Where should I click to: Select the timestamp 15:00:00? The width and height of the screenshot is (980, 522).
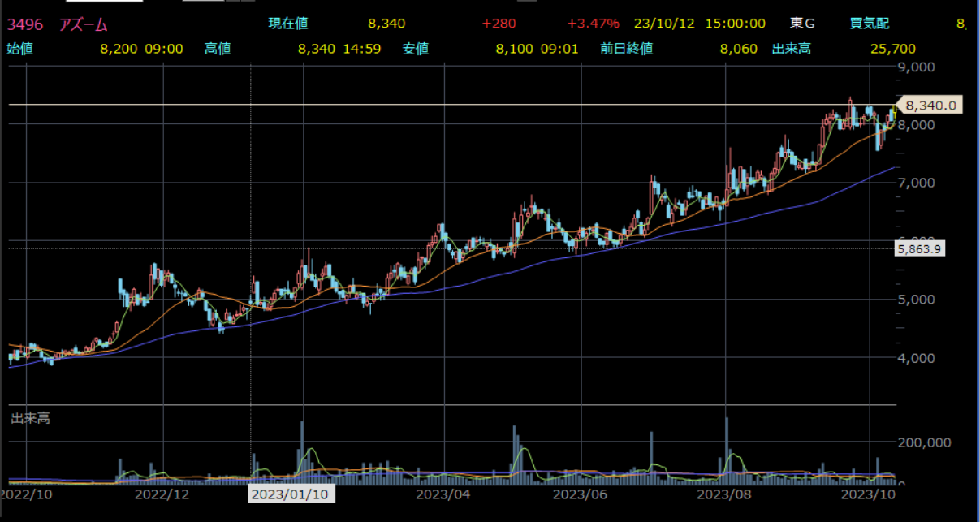click(735, 24)
